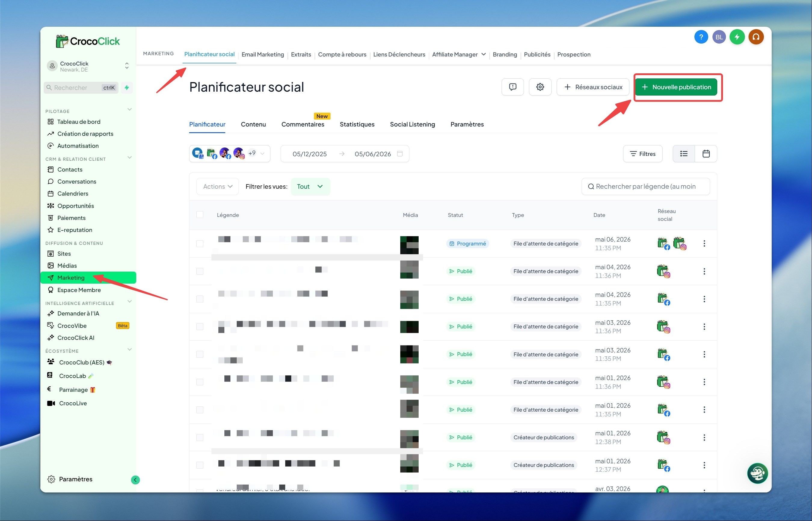Open the gear settings icon beside Réseaux sociaux
Image resolution: width=812 pixels, height=521 pixels.
tap(540, 87)
